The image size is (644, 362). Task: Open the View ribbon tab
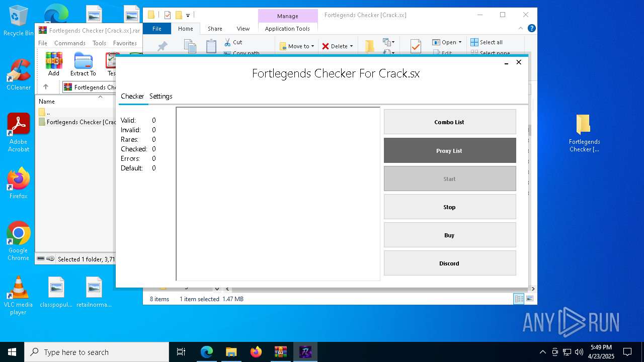click(243, 29)
